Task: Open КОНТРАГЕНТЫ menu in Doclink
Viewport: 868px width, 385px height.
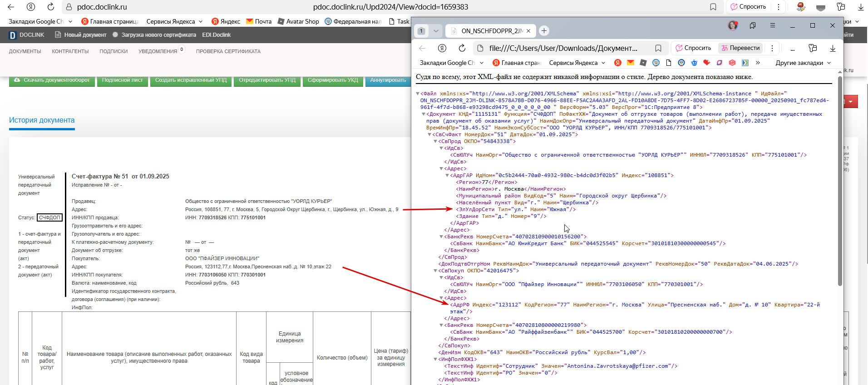Action: [70, 51]
